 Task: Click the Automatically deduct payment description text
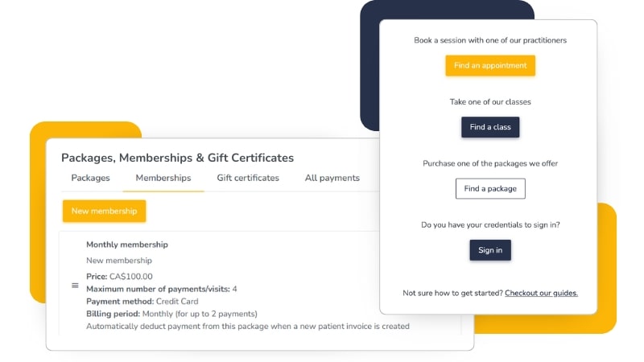tap(247, 327)
